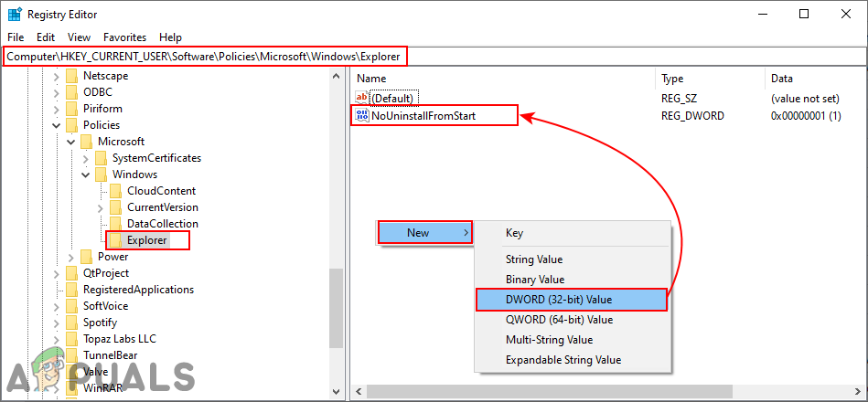This screenshot has width=868, height=402.
Task: Select the Explorer key in tree
Action: click(146, 240)
